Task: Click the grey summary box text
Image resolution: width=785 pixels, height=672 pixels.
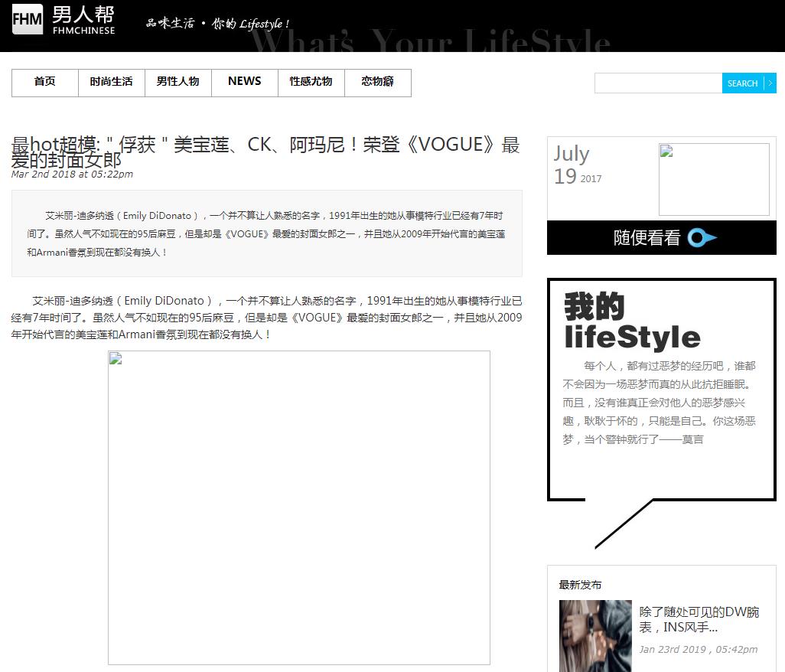Action: [267, 234]
